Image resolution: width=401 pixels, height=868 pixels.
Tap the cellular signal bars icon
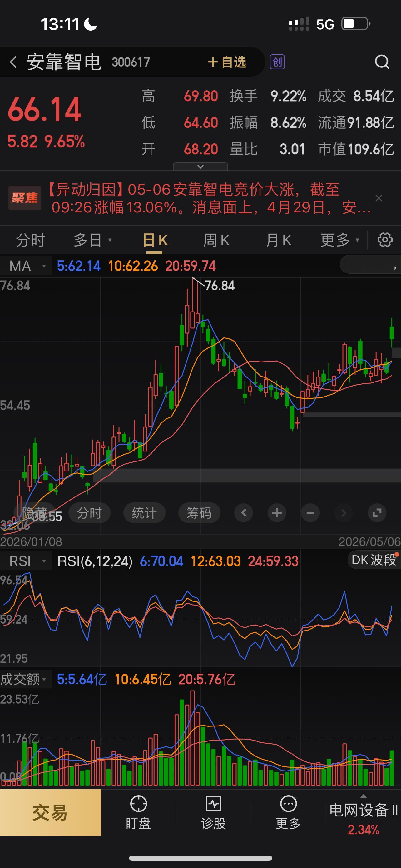coord(299,24)
